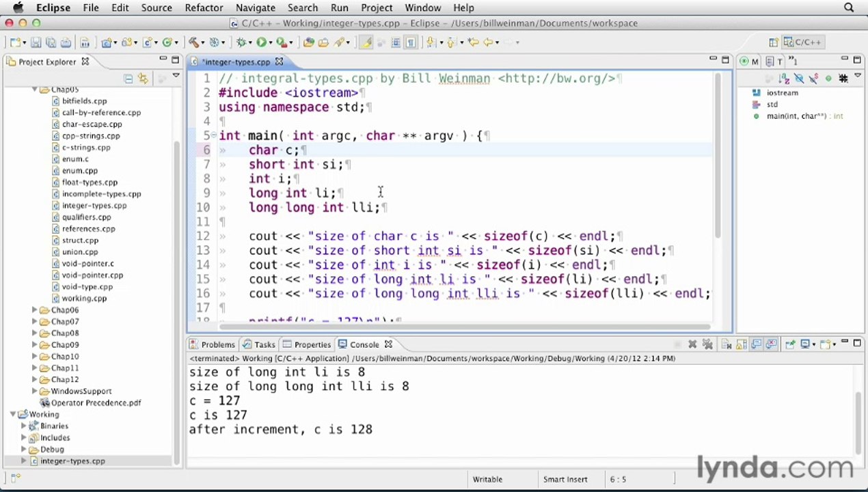Switch to the Problems tab
Viewport: 868px width, 492px height.
click(212, 344)
